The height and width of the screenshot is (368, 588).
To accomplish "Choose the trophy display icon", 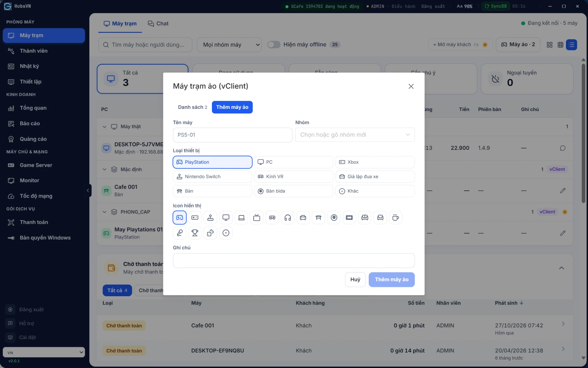I will (x=195, y=233).
